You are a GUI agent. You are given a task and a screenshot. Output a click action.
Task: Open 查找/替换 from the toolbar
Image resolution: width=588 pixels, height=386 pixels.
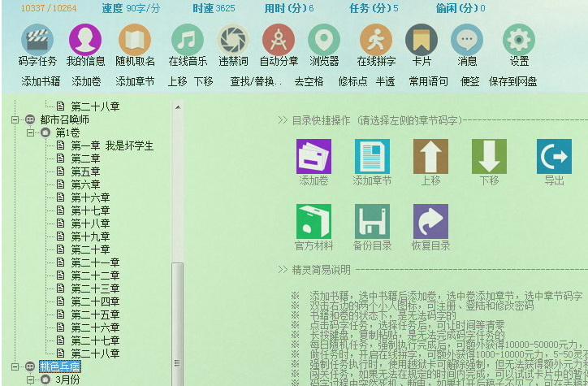click(256, 81)
